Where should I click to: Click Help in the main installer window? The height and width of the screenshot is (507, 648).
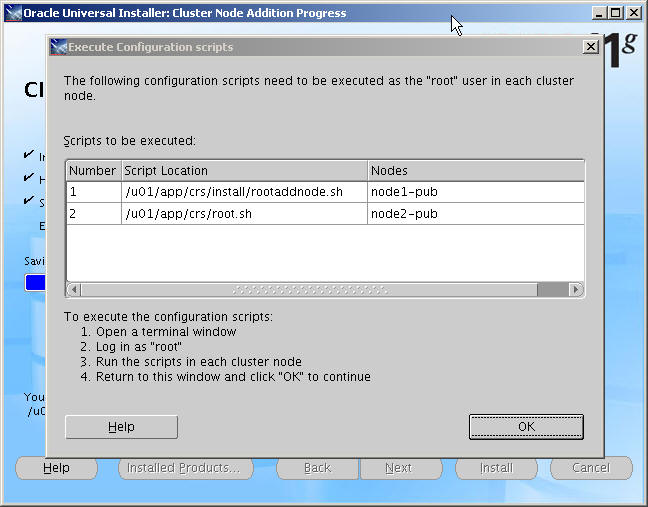57,468
